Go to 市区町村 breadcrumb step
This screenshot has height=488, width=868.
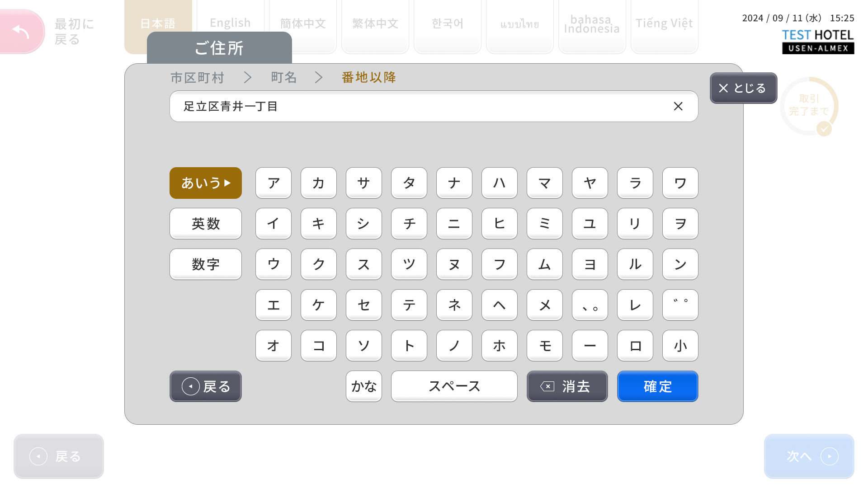(197, 78)
